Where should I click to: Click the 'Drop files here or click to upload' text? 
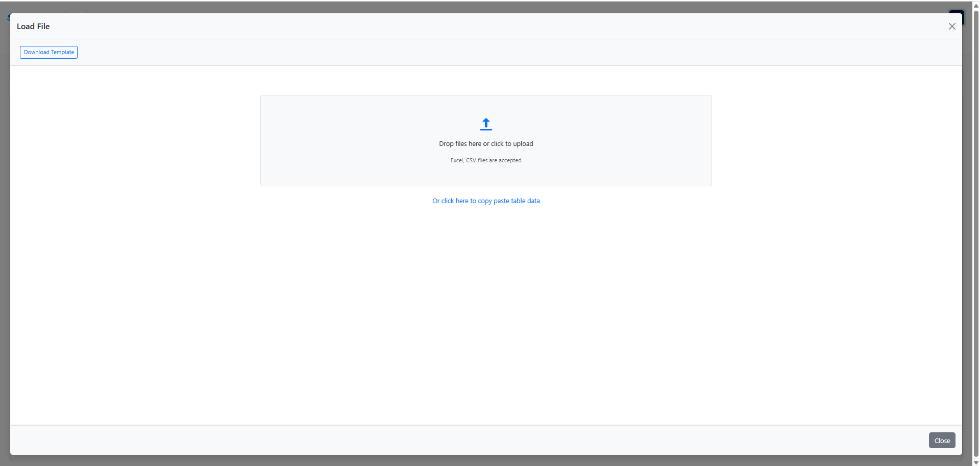tap(486, 144)
